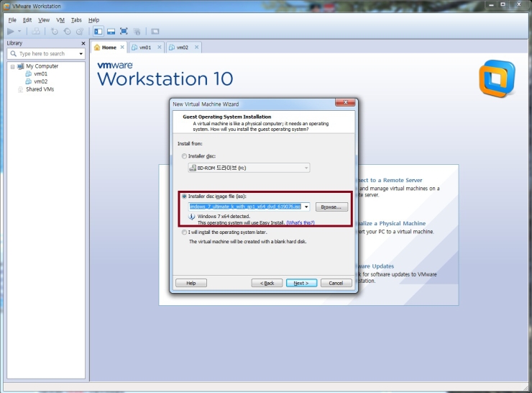532x393 pixels.
Task: Toggle the library sidebar view icon
Action: pyautogui.click(x=98, y=32)
